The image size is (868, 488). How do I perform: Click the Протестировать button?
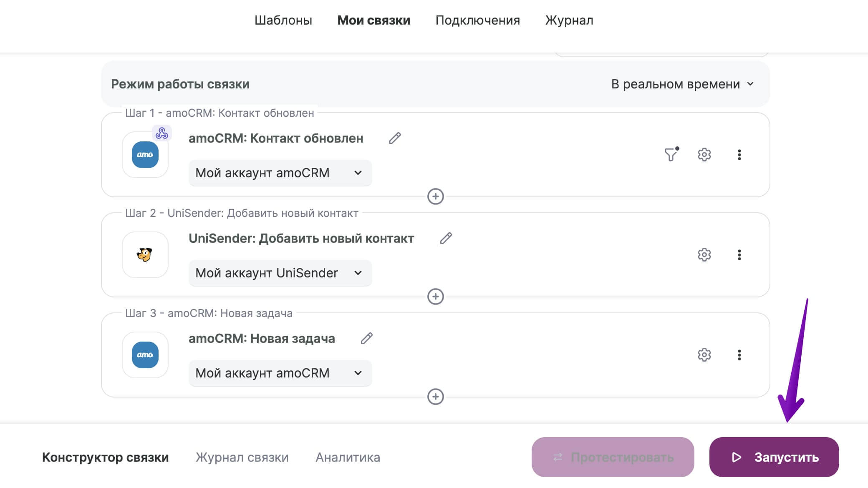(613, 457)
